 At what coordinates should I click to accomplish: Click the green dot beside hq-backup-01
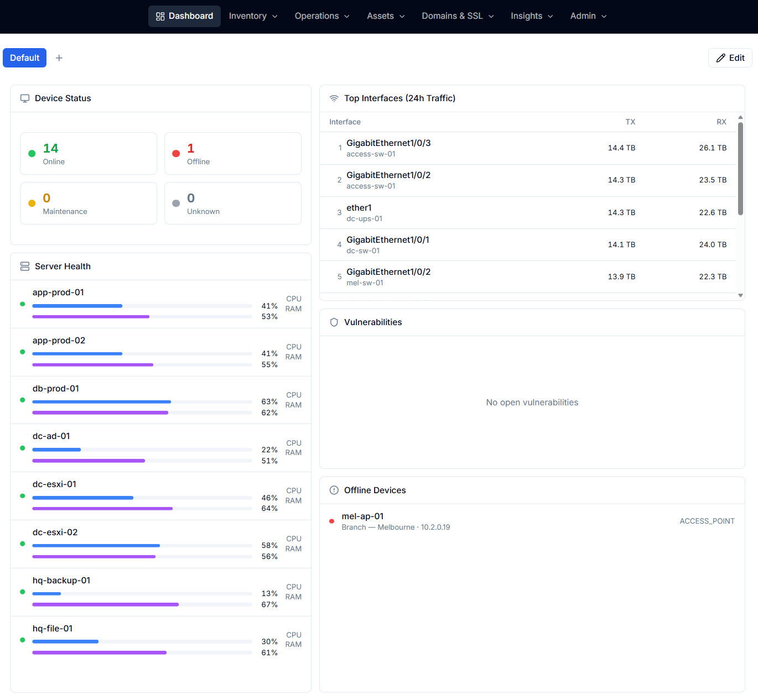pyautogui.click(x=23, y=592)
